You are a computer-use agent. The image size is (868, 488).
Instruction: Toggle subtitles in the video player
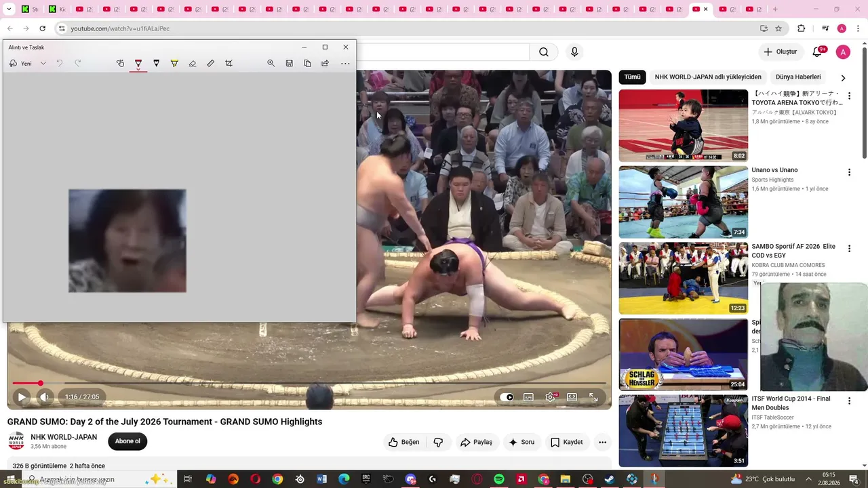tap(528, 397)
